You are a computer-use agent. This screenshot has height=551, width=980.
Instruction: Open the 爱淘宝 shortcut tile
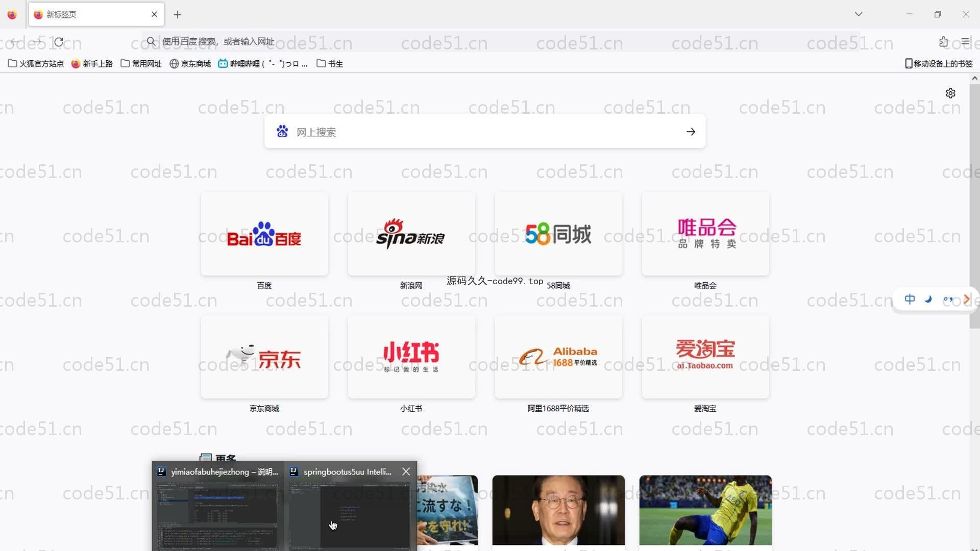pyautogui.click(x=705, y=357)
